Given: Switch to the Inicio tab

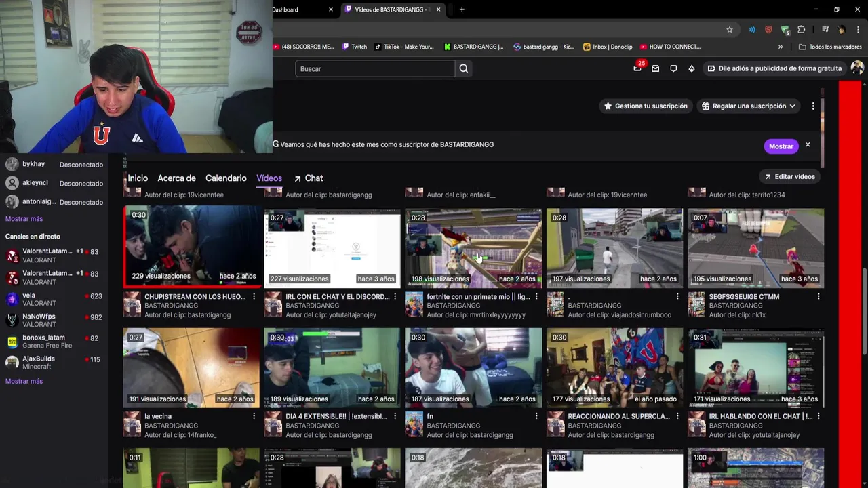Looking at the screenshot, I should 138,178.
